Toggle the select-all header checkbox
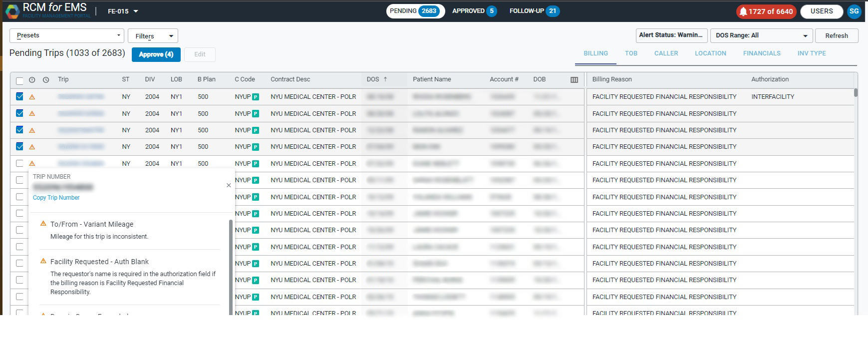868x354 pixels. [19, 80]
